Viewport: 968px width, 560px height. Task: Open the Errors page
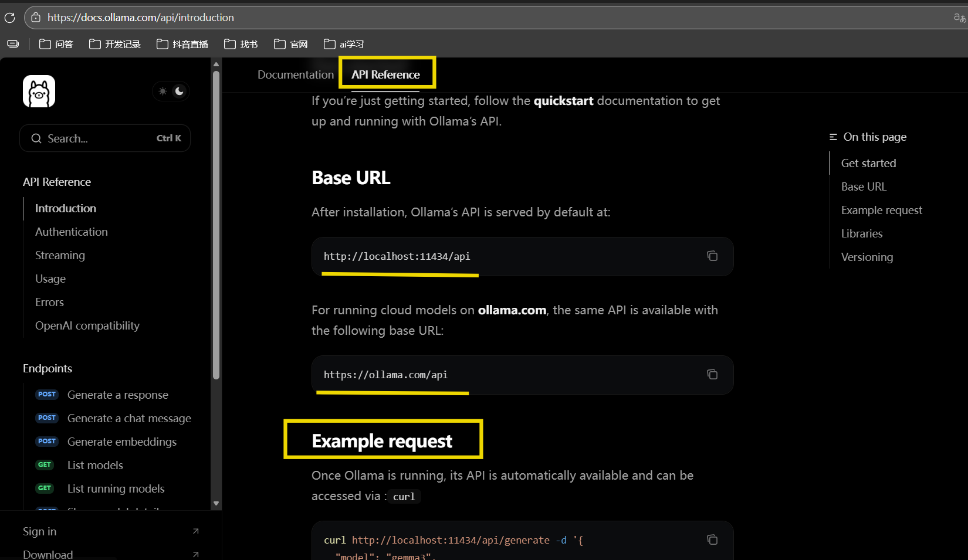(49, 302)
